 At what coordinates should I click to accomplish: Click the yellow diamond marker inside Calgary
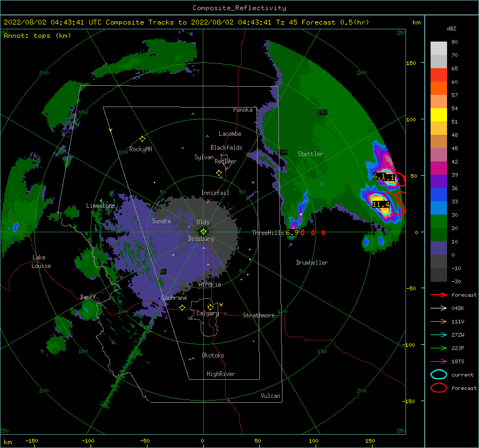210,307
